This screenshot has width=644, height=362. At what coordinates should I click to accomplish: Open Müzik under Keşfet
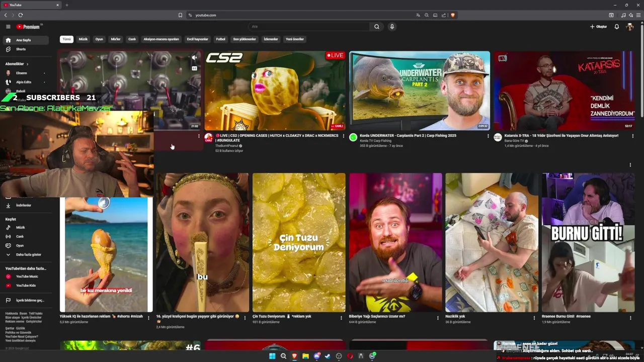tap(26, 227)
